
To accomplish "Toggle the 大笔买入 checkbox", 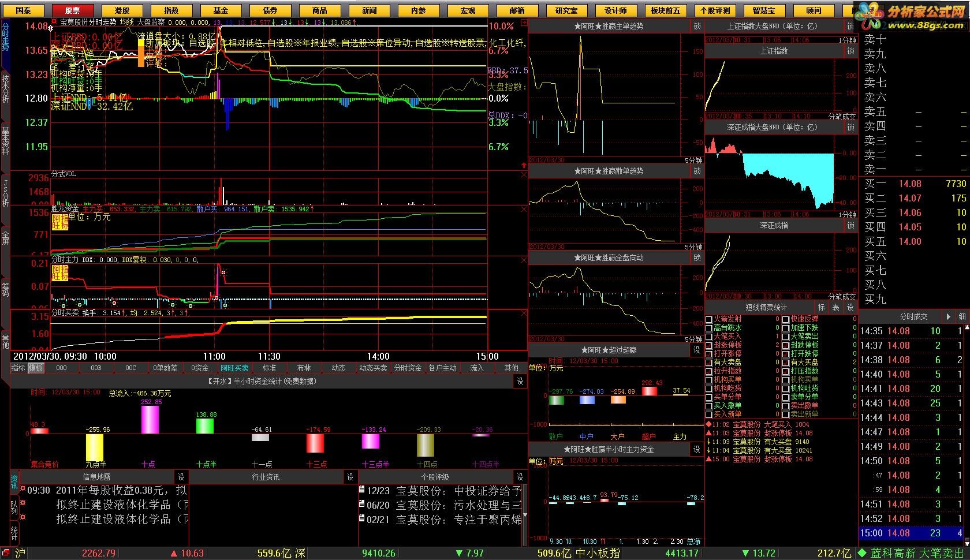I will click(x=709, y=337).
